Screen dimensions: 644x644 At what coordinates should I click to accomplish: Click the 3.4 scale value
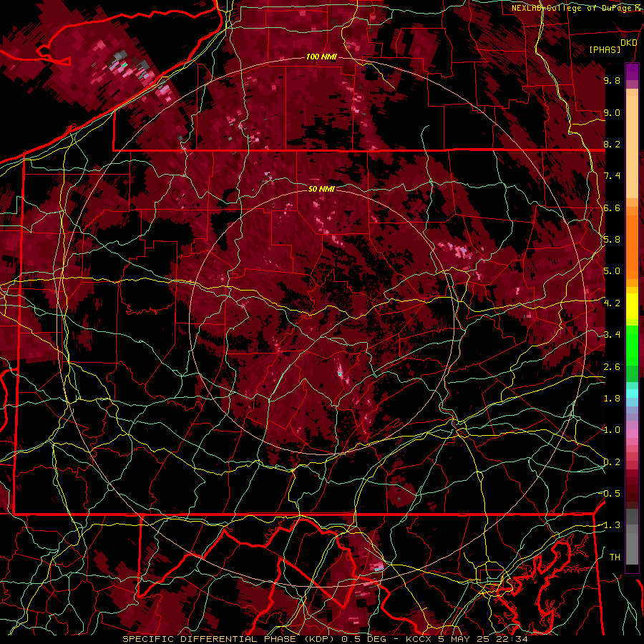pyautogui.click(x=612, y=335)
